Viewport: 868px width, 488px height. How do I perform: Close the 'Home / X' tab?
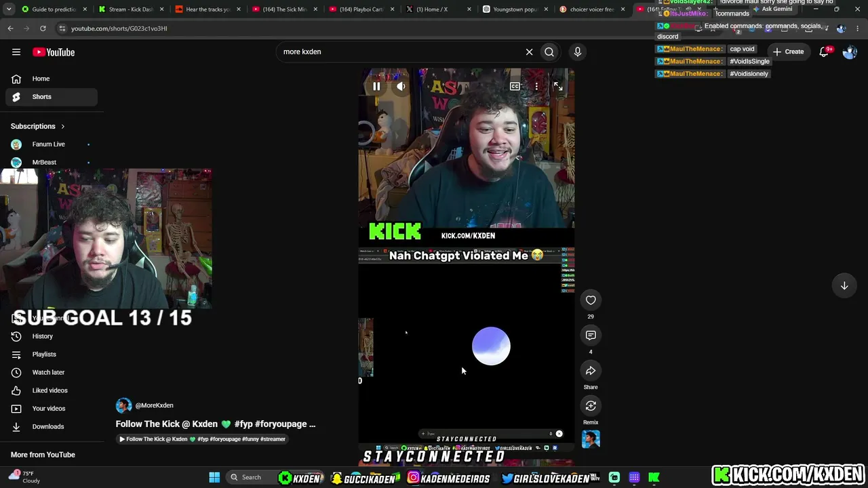click(x=469, y=9)
